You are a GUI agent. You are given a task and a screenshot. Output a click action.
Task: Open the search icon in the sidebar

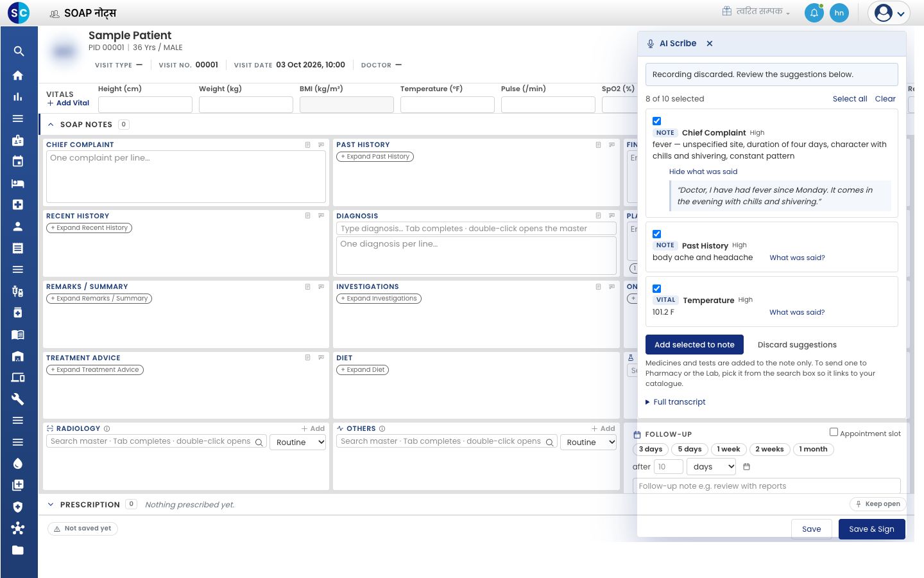[x=19, y=51]
